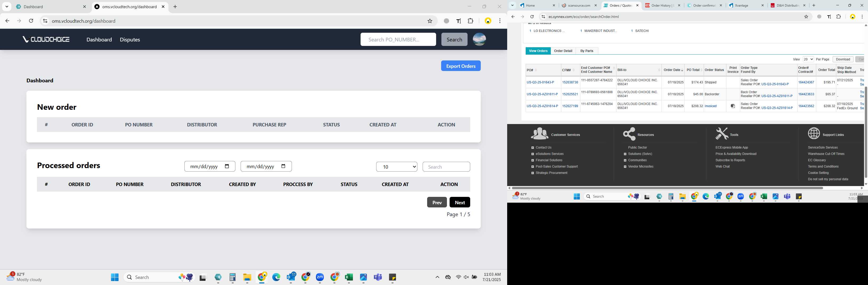This screenshot has height=285, width=868.
Task: Open tab search chevron in OMS browser window
Action: click(x=7, y=6)
